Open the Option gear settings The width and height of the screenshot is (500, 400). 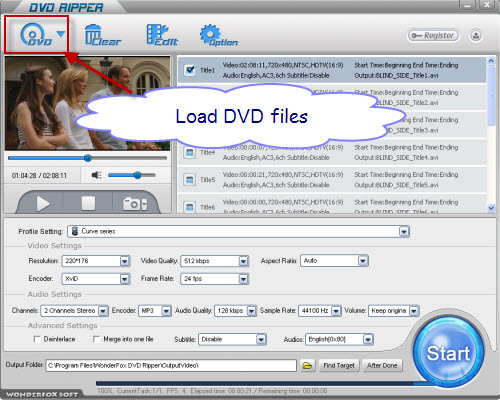[x=218, y=35]
